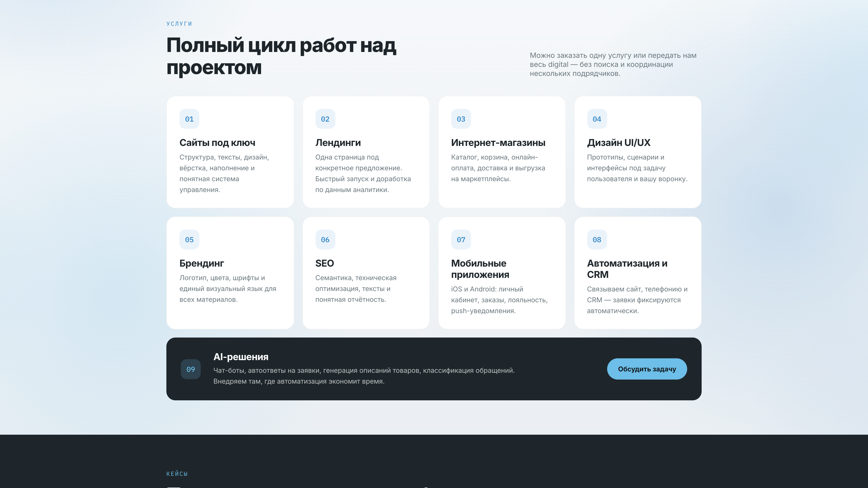Click the description starting Семантика, техническая
Image resolution: width=868 pixels, height=488 pixels.
tap(356, 289)
